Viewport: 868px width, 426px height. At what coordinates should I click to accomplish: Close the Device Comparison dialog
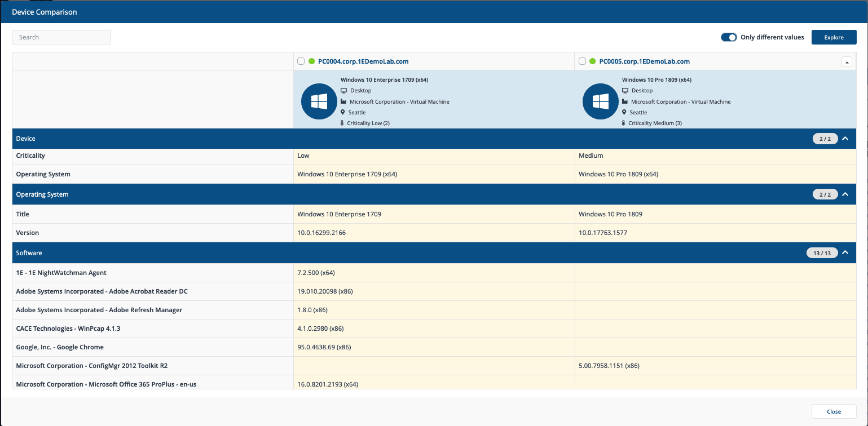(x=834, y=411)
